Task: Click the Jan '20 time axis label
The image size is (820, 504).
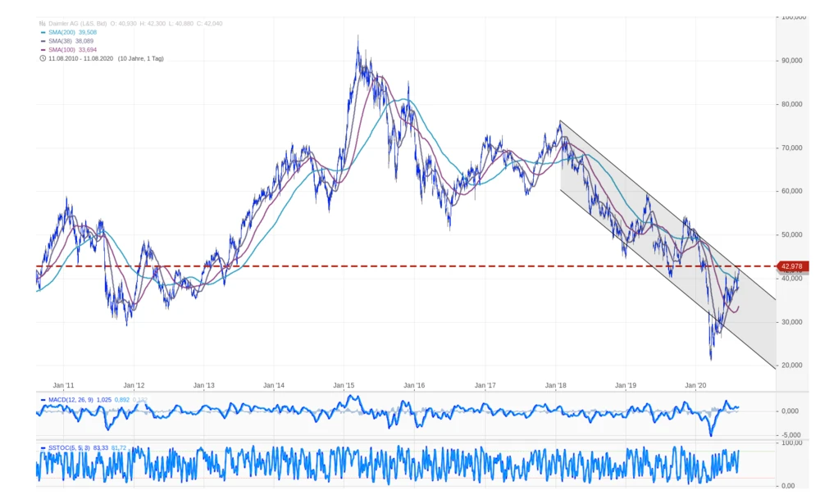Action: coord(695,384)
